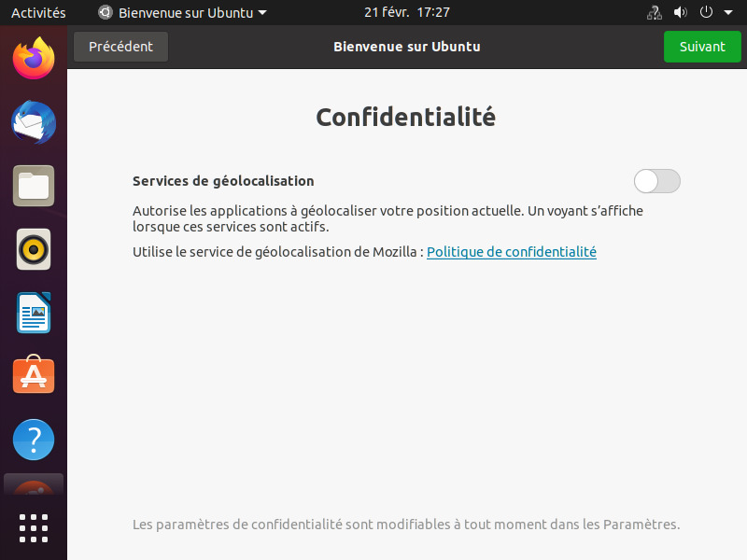Launch Thunderbird mail client

(34, 122)
